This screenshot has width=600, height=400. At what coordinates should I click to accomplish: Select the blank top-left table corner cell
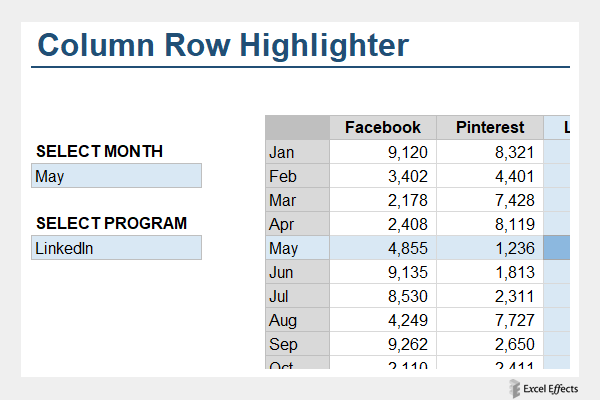[x=296, y=127]
